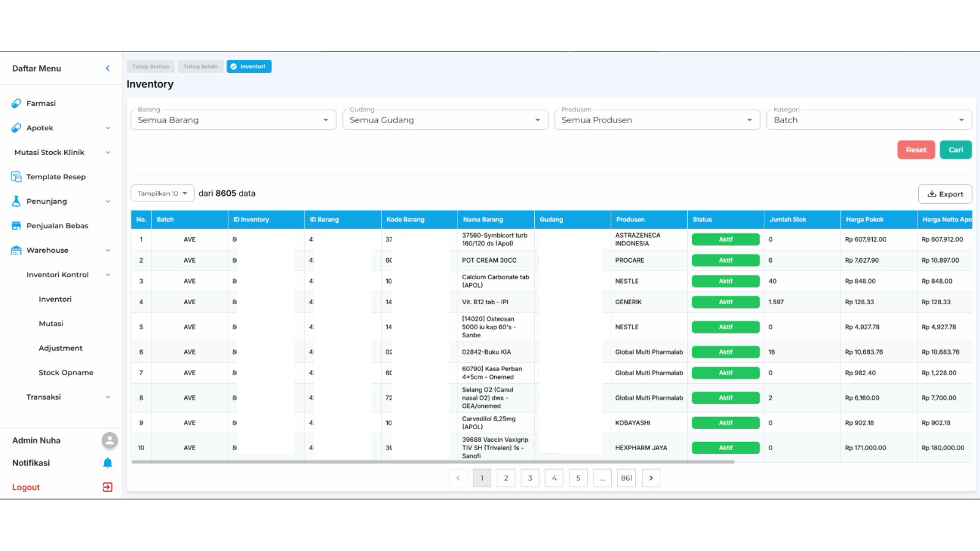Open Inventori in the sidebar
This screenshot has height=551, width=980.
coord(55,299)
